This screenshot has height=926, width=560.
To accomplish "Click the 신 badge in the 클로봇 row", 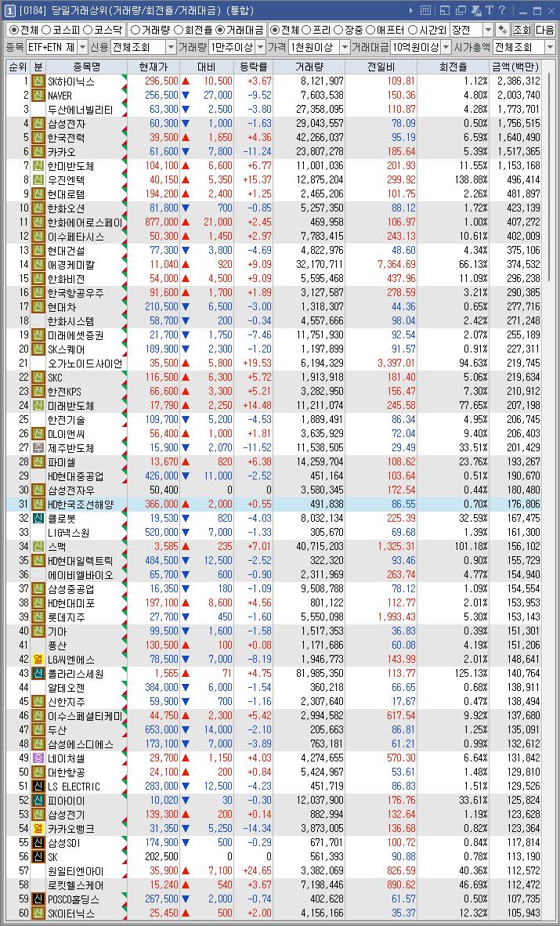I will 38,518.
